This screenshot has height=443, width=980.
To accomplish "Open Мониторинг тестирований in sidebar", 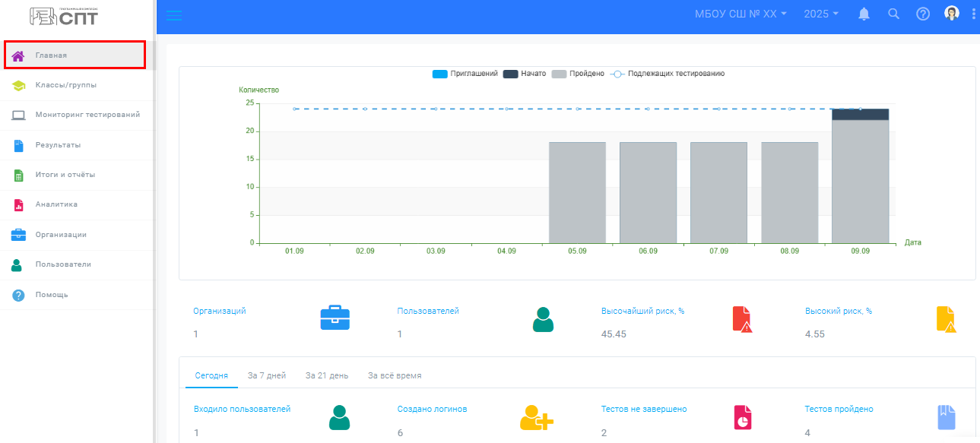I will point(87,115).
